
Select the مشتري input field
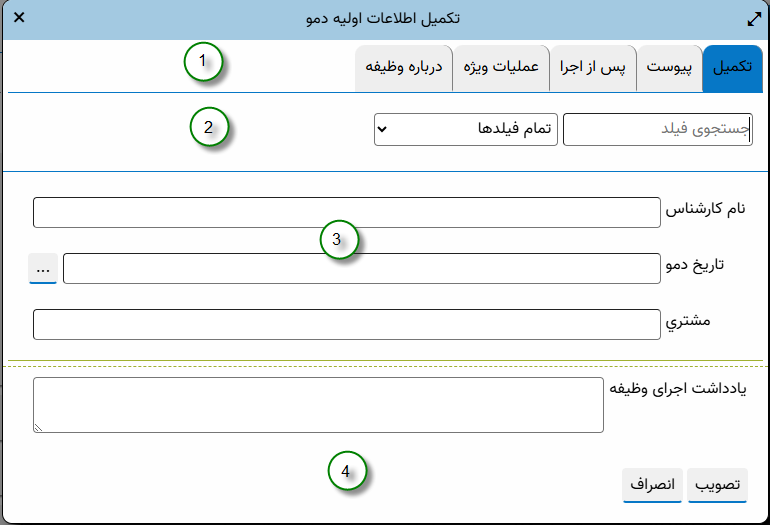pyautogui.click(x=346, y=325)
